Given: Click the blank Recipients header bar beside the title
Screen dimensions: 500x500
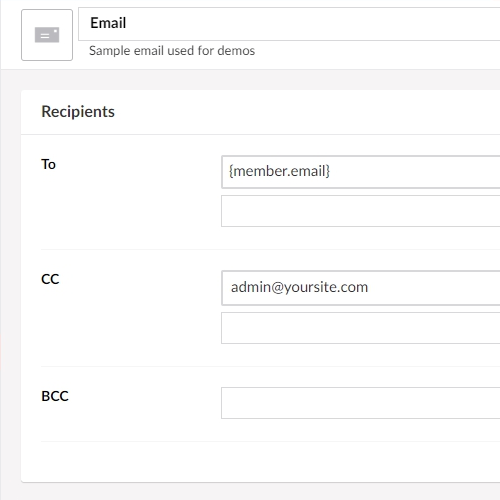Looking at the screenshot, I should (307, 112).
